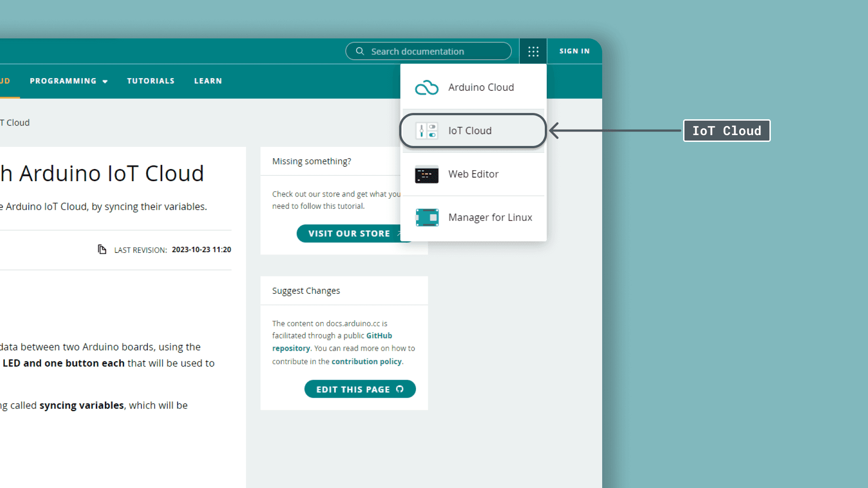Focus the Search documentation field
The image size is (868, 488).
click(434, 52)
